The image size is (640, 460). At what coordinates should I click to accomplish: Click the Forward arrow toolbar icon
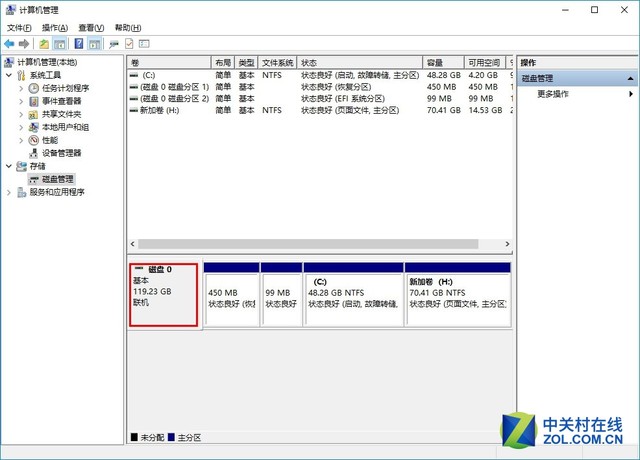[x=24, y=44]
